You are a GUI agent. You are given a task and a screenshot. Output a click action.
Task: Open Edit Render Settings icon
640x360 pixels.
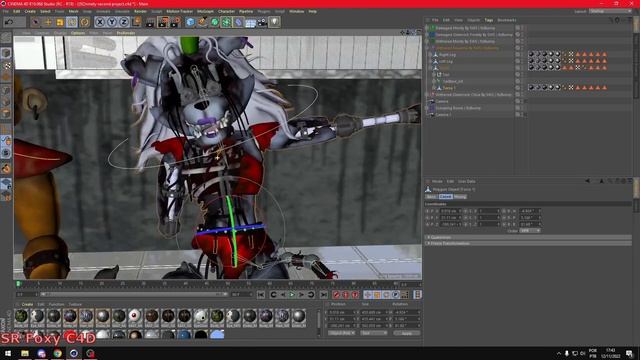coord(176,22)
